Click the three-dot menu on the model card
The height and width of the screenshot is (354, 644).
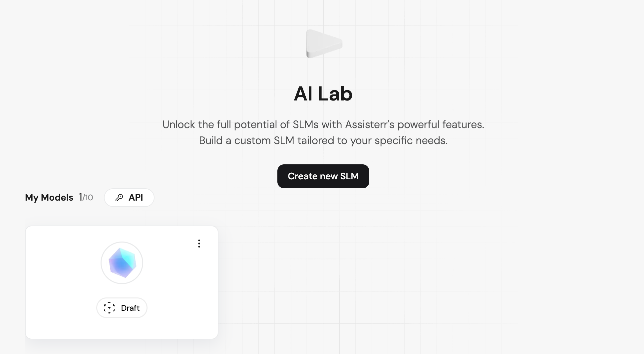click(199, 244)
